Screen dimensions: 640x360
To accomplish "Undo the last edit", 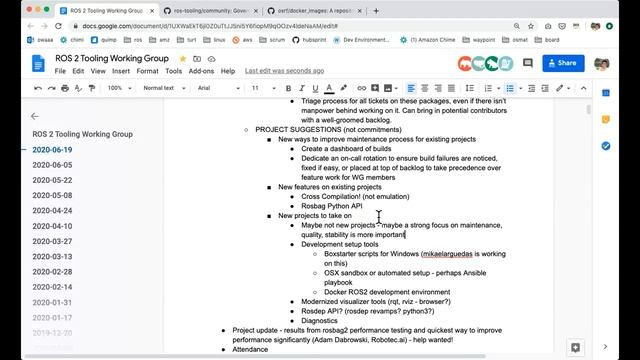I will pyautogui.click(x=38, y=88).
